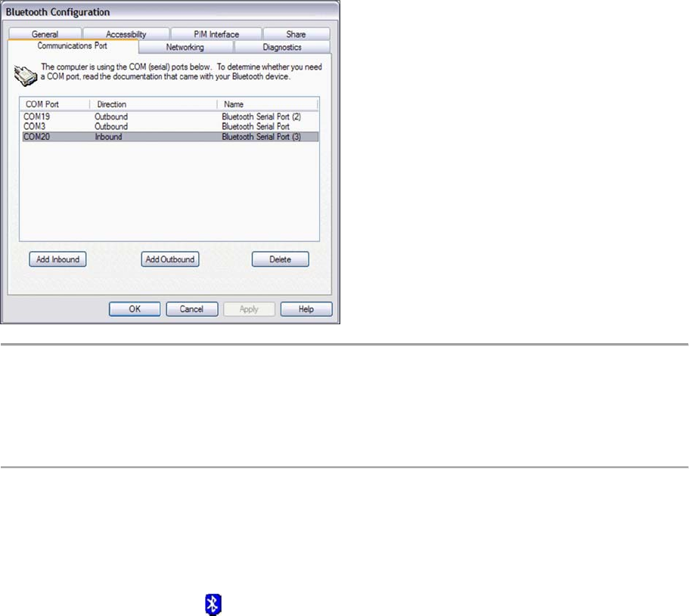689x616 pixels.
Task: Sort by the COM Port column header
Action: tap(55, 104)
